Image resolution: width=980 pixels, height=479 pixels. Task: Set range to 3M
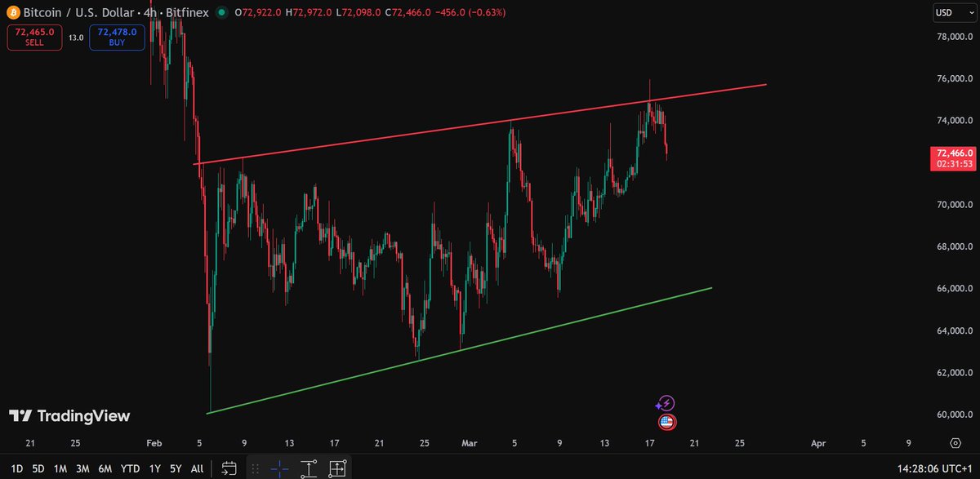(82, 468)
